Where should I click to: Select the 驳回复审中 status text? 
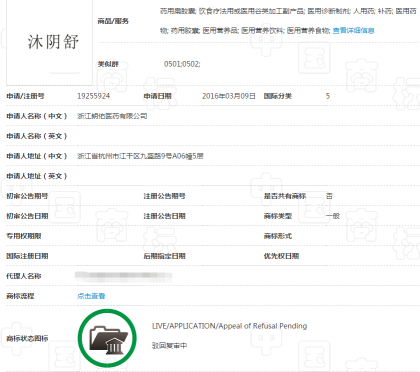pos(169,346)
